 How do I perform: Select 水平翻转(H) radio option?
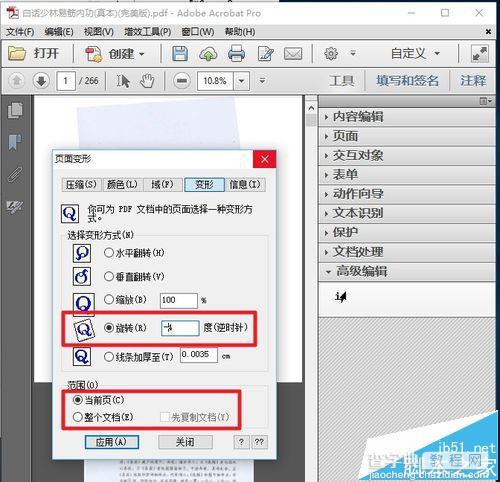(x=109, y=253)
